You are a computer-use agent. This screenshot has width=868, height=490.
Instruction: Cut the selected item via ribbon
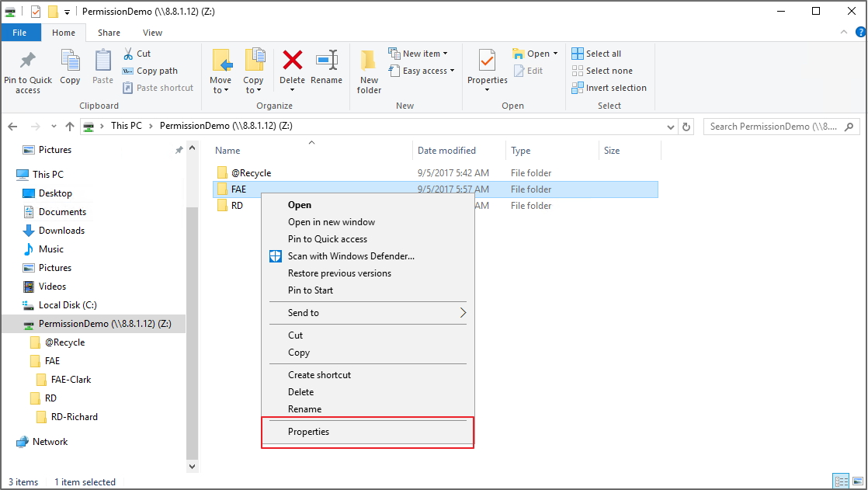coord(137,54)
